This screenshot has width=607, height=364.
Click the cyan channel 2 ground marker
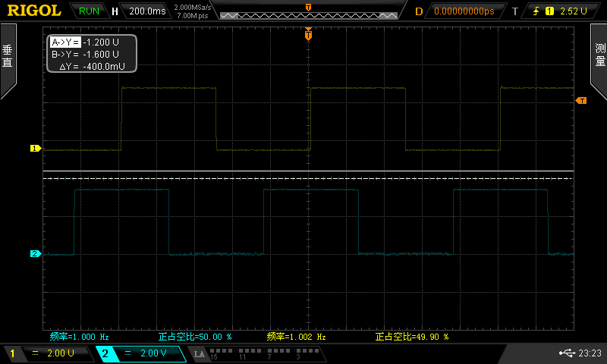pyautogui.click(x=34, y=254)
